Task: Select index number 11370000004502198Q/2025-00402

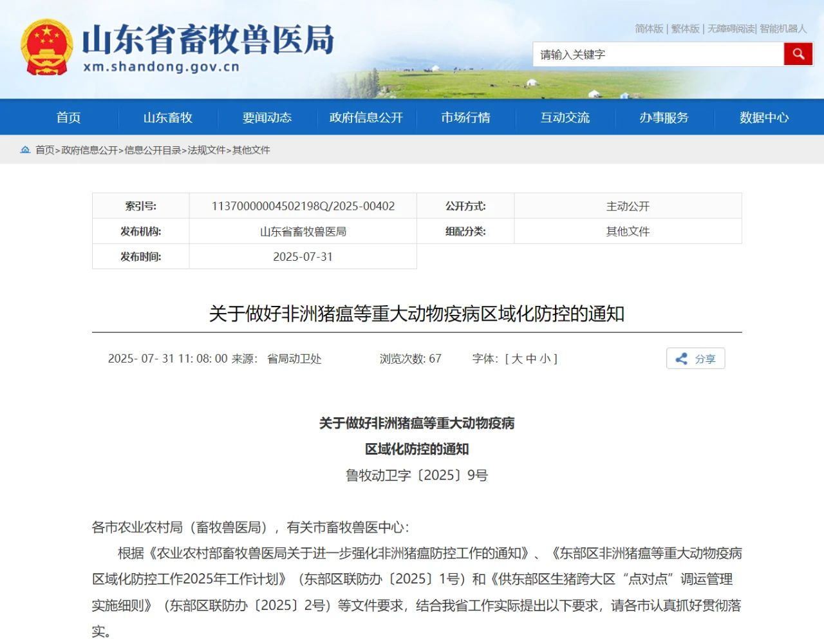Action: (303, 206)
